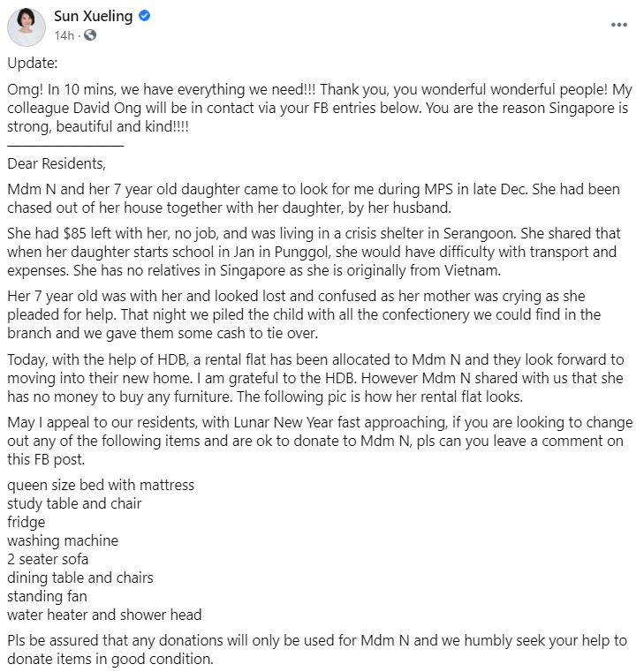The image size is (644, 672).
Task: Open the three-dot post options menu
Action: 619,24
